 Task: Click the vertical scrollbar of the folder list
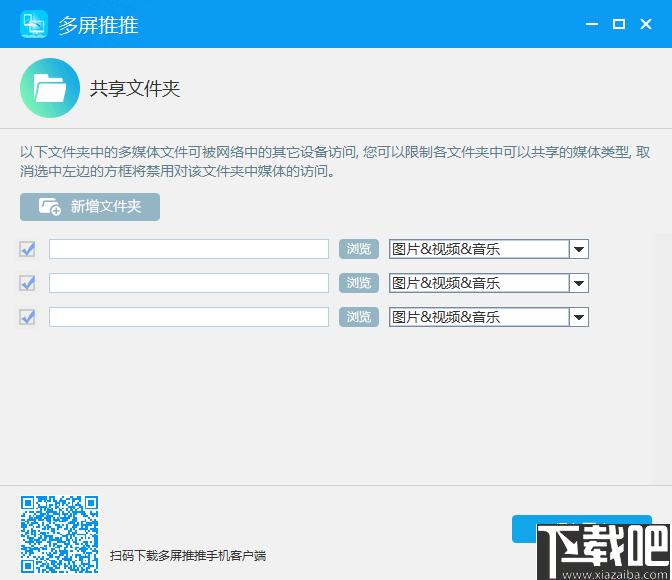[662, 359]
